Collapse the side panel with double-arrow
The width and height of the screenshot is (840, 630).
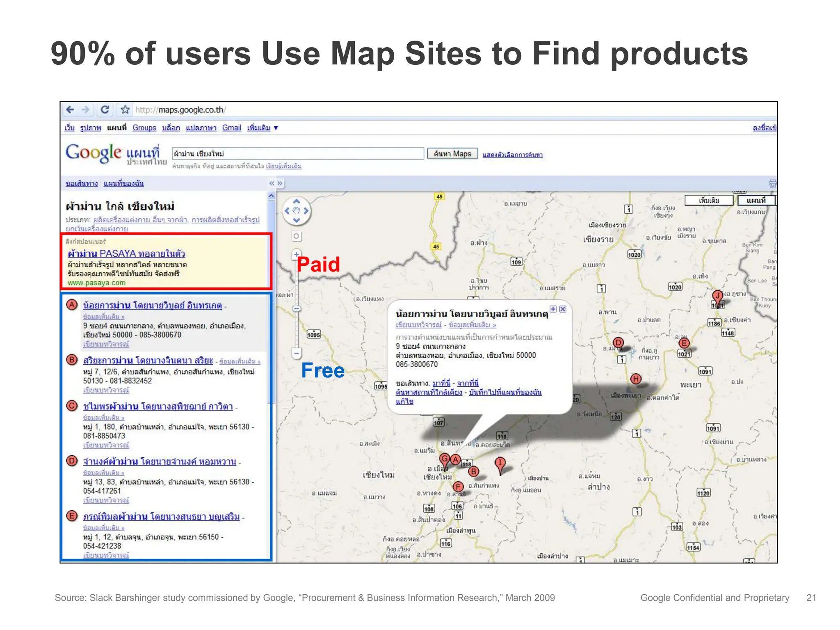pos(272,183)
